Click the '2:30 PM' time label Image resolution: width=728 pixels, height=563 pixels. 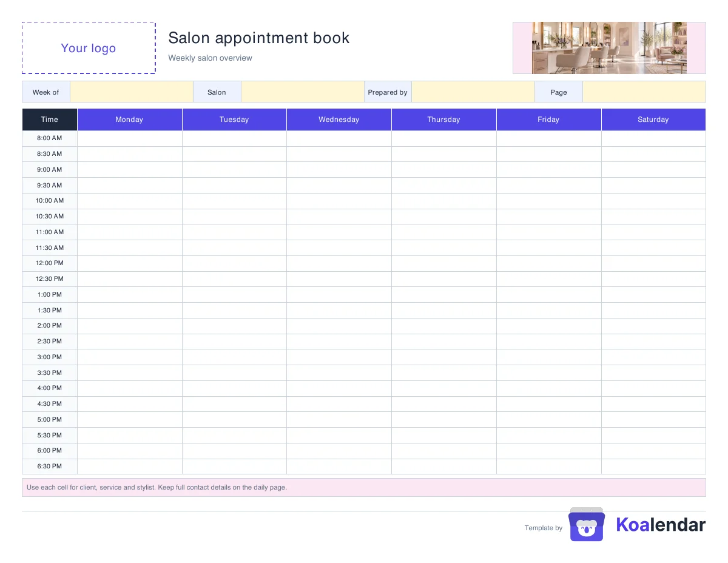(x=50, y=342)
